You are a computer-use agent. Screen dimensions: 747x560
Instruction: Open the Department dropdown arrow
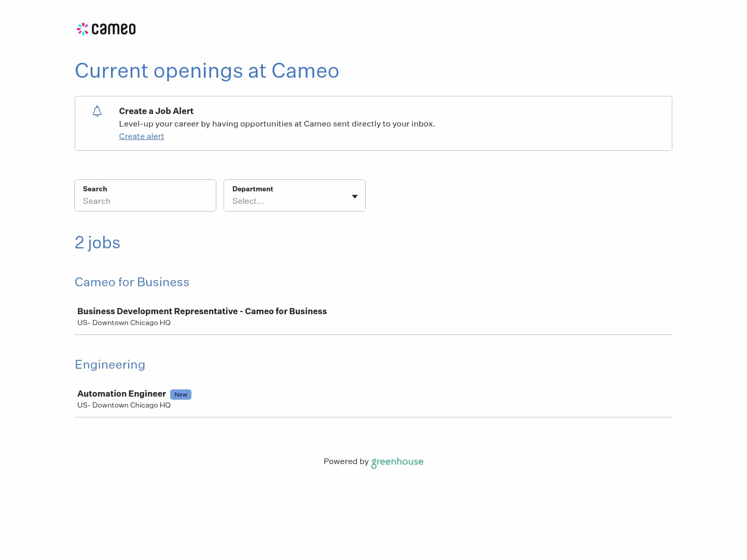click(x=355, y=196)
